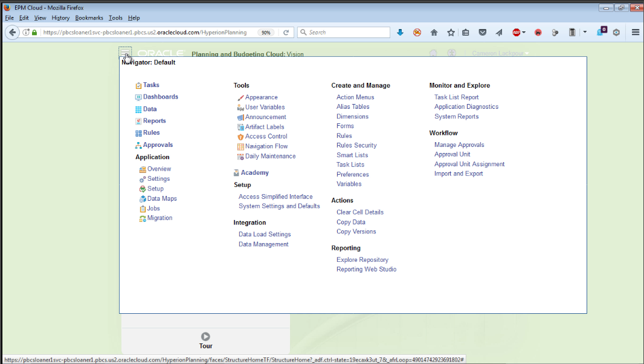The width and height of the screenshot is (644, 364).
Task: Select Clear Cell Details action
Action: point(360,212)
